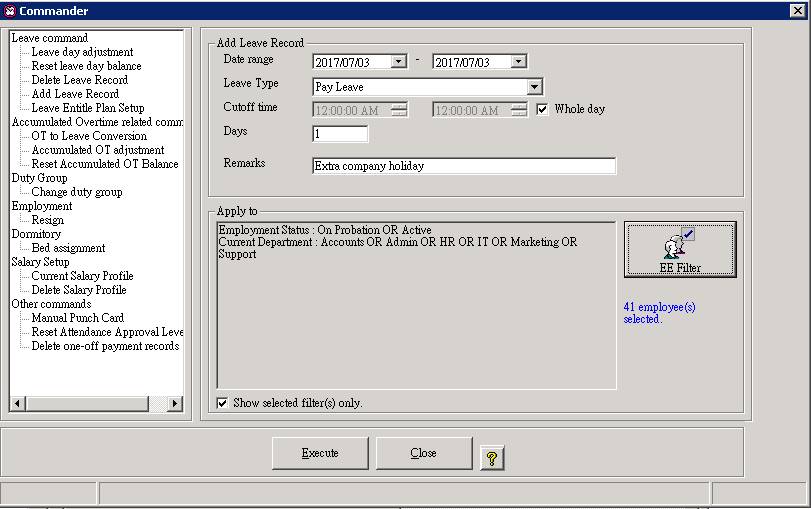Click the Employment tree heading
This screenshot has height=509, width=811.
42,205
